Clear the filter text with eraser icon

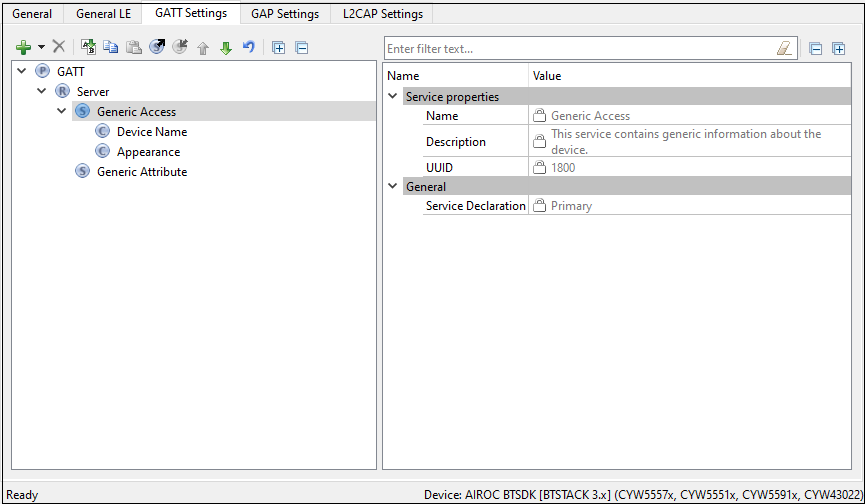tap(784, 48)
